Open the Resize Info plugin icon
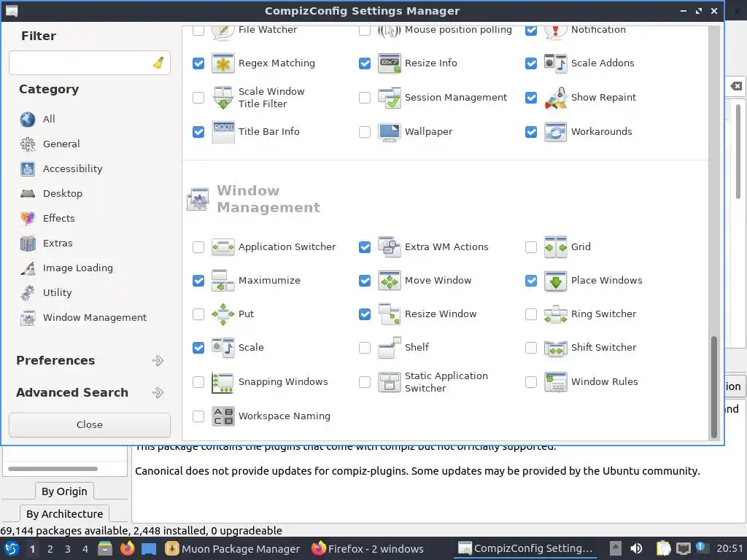Image resolution: width=747 pixels, height=560 pixels. (389, 63)
